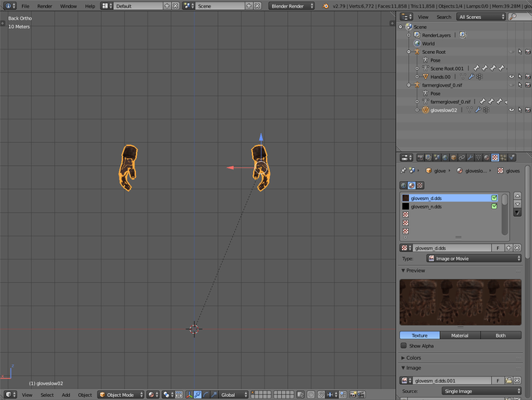Disable the glovesm_d.dds texture slot checkbox
532x400 pixels.
point(494,198)
